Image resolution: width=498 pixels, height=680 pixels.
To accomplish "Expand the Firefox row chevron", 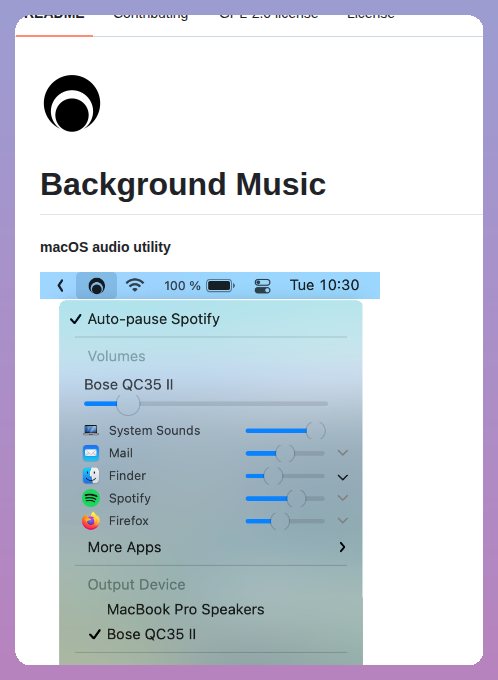I will (343, 520).
